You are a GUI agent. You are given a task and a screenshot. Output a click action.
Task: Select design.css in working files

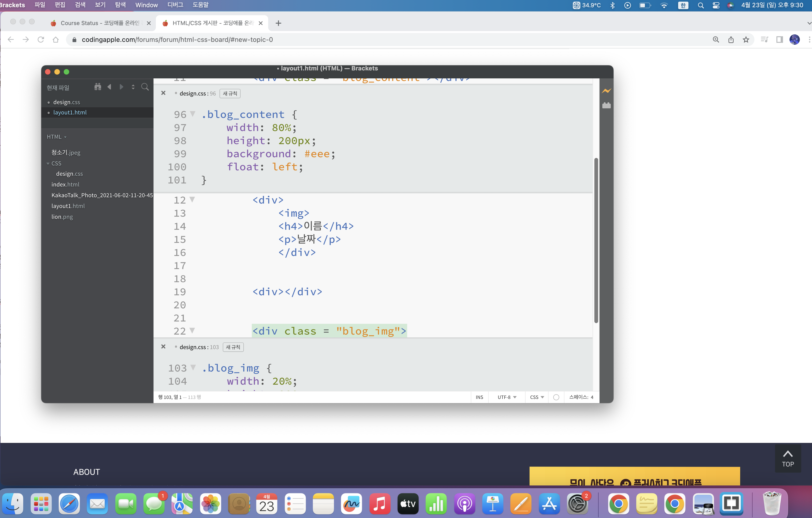[66, 102]
